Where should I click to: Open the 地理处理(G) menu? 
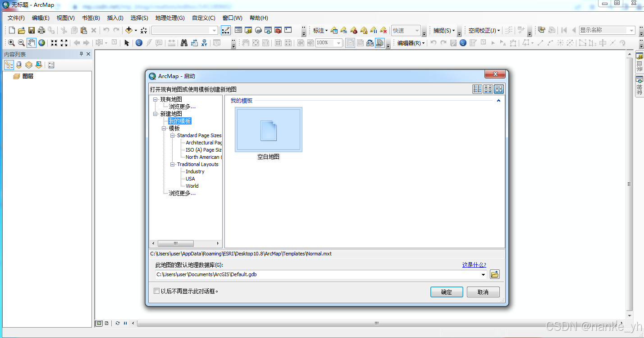pyautogui.click(x=170, y=18)
